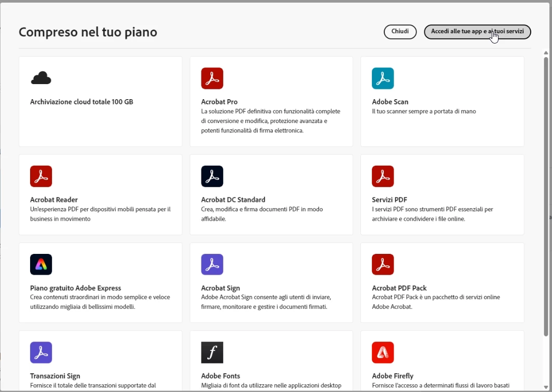Image resolution: width=552 pixels, height=392 pixels.
Task: Click the Transazioni Sign description text
Action: pyautogui.click(x=93, y=385)
